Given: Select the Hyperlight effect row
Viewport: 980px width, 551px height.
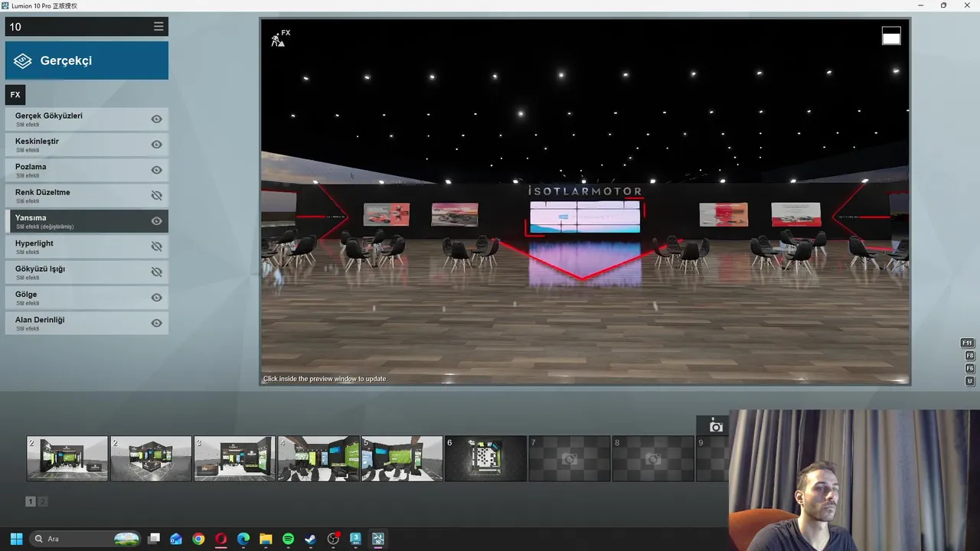Looking at the screenshot, I should [87, 246].
